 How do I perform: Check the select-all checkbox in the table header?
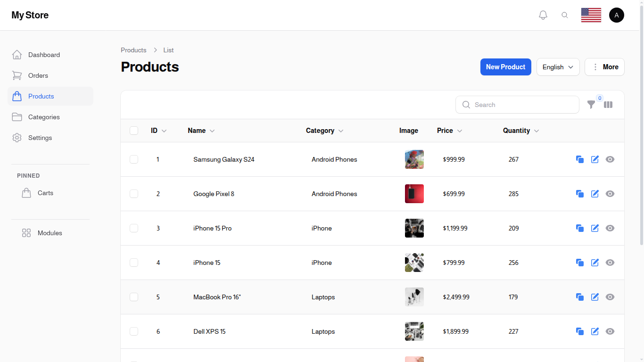tap(134, 131)
